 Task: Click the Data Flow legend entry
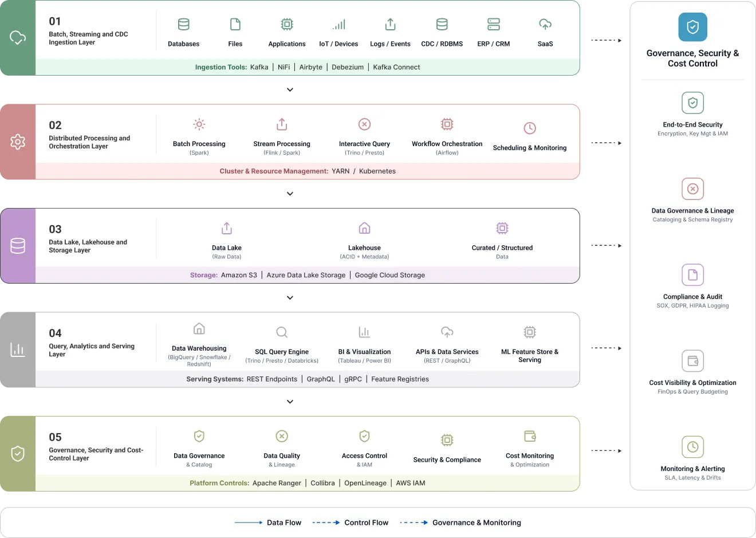(x=268, y=523)
